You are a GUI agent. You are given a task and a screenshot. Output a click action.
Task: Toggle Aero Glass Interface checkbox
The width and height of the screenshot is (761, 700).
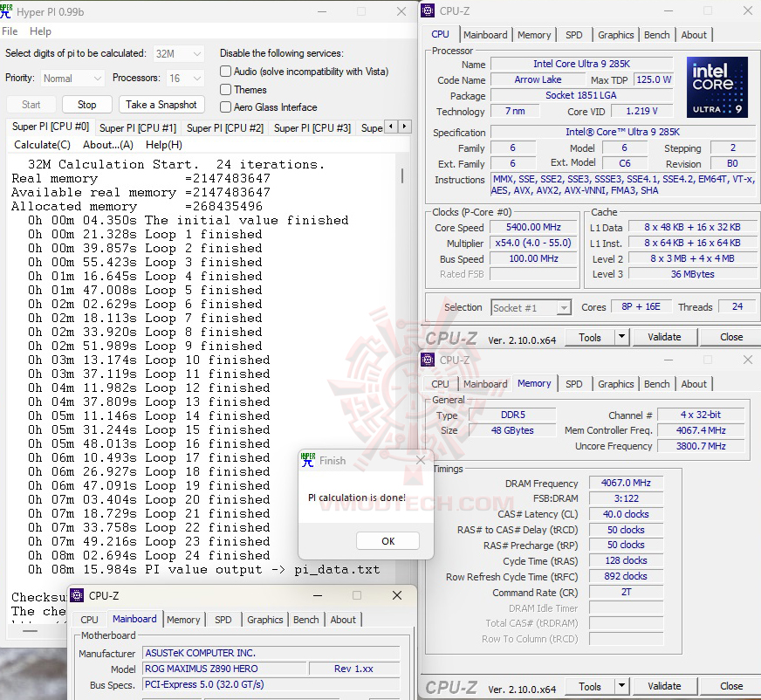(x=225, y=106)
